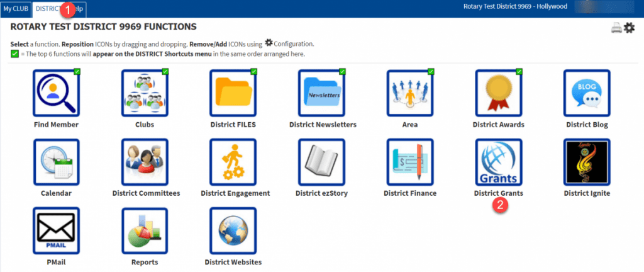Click the District Websites label

point(233,262)
